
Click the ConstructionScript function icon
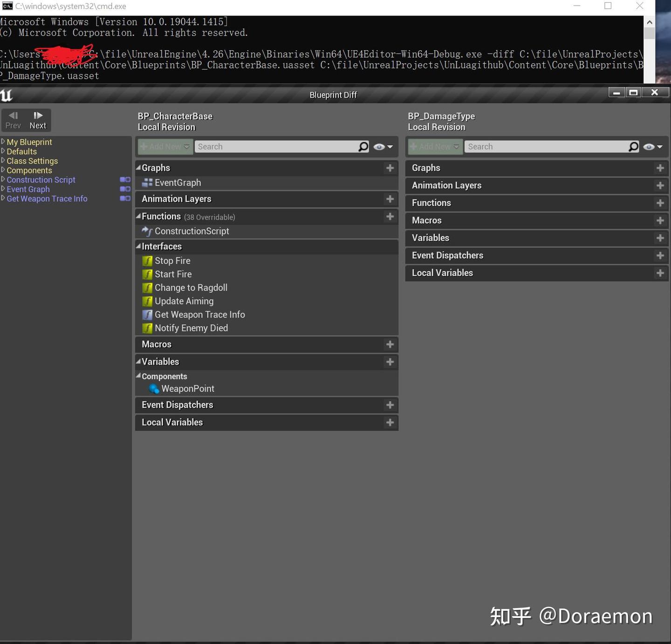coord(147,231)
